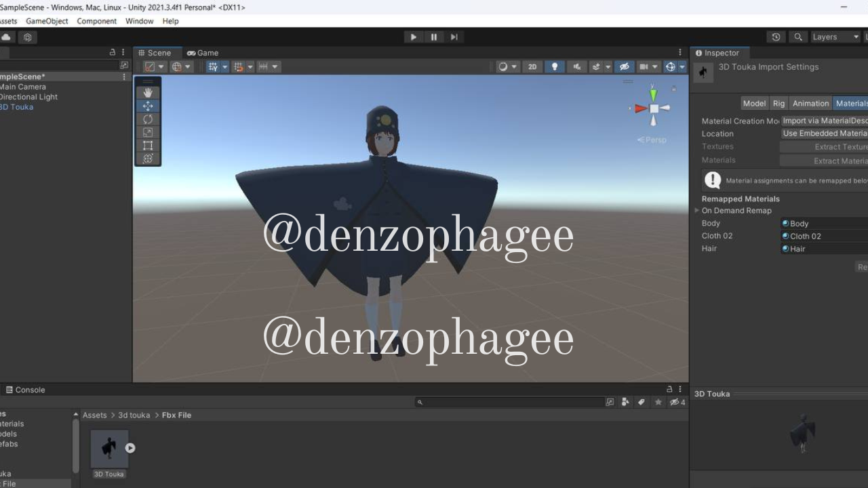868x488 pixels.
Task: Click the Body remapped material field
Action: 824,223
